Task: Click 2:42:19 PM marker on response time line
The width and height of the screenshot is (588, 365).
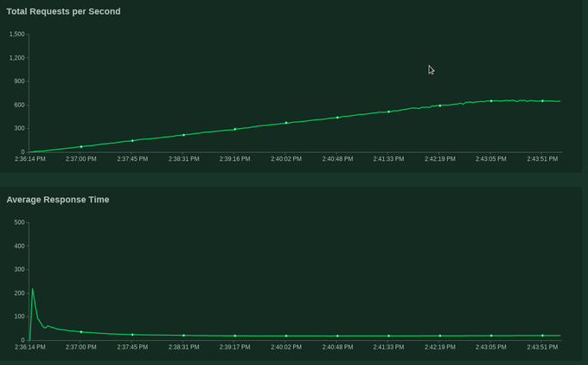Action: pyautogui.click(x=440, y=336)
